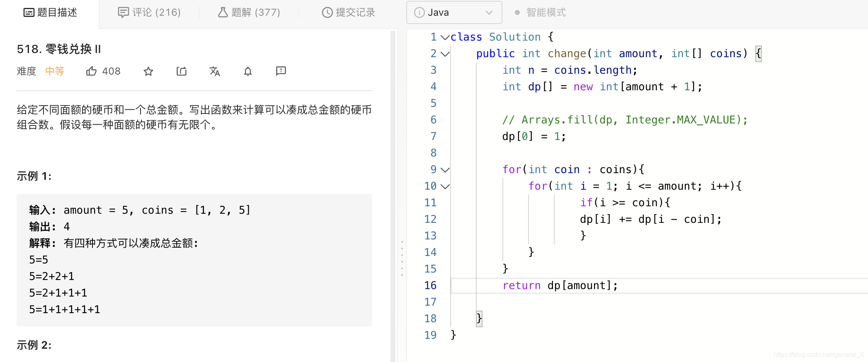The height and width of the screenshot is (362, 868).
Task: Collapse the for-coin loop fold at line 9
Action: [x=445, y=170]
